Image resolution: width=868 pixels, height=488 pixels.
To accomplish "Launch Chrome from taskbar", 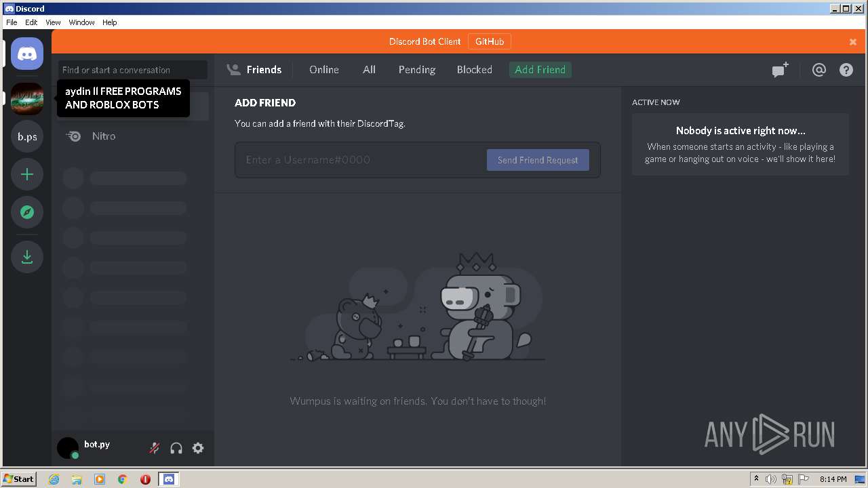I will (123, 479).
